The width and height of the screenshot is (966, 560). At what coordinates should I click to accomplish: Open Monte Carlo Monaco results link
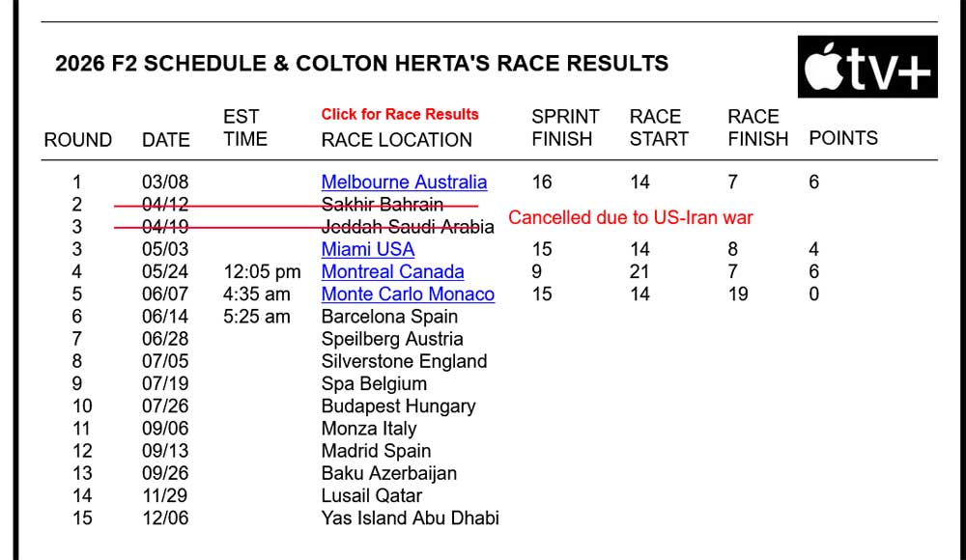click(408, 294)
